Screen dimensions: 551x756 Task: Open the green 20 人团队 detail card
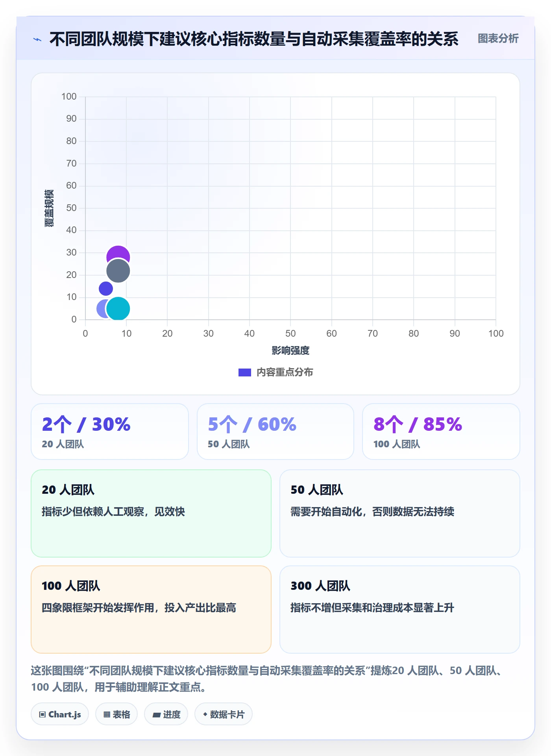point(151,513)
